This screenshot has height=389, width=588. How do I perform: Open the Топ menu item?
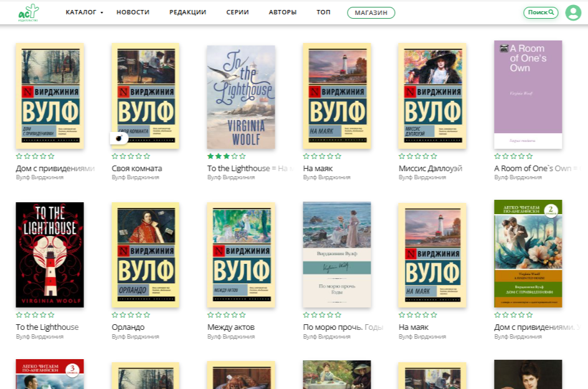pyautogui.click(x=323, y=12)
